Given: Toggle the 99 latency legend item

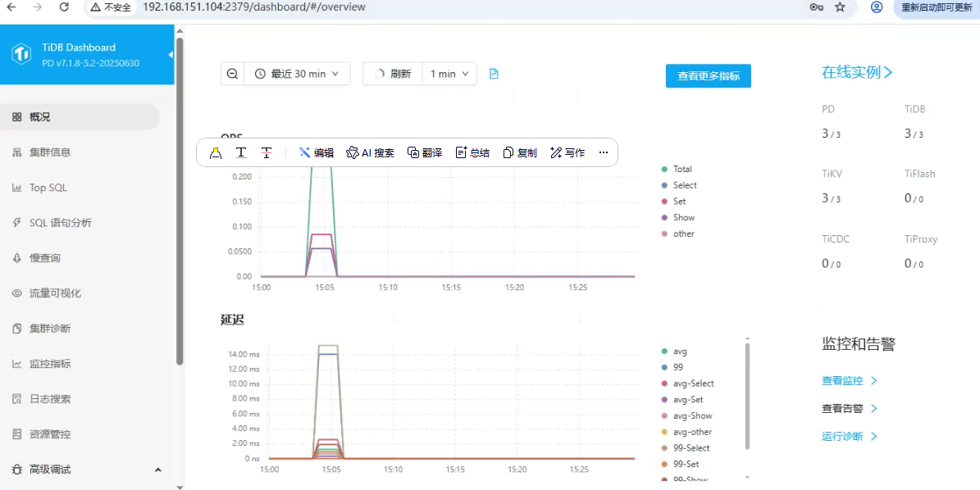Looking at the screenshot, I should [672, 368].
